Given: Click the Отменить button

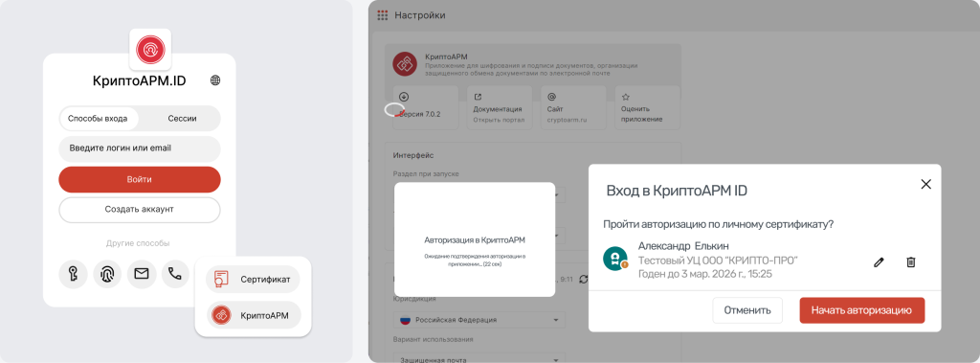Looking at the screenshot, I should (747, 310).
